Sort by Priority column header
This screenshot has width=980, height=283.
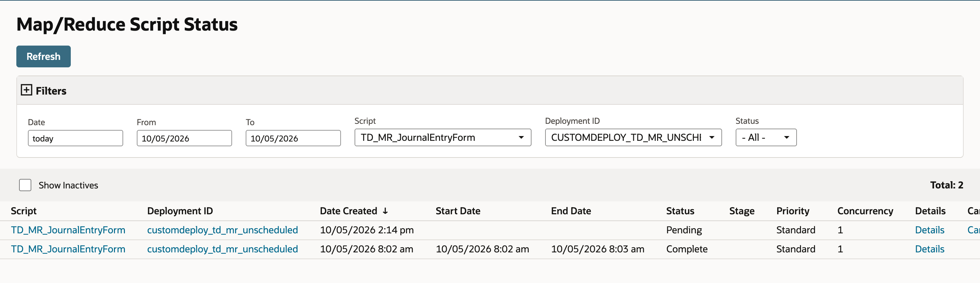pos(793,211)
